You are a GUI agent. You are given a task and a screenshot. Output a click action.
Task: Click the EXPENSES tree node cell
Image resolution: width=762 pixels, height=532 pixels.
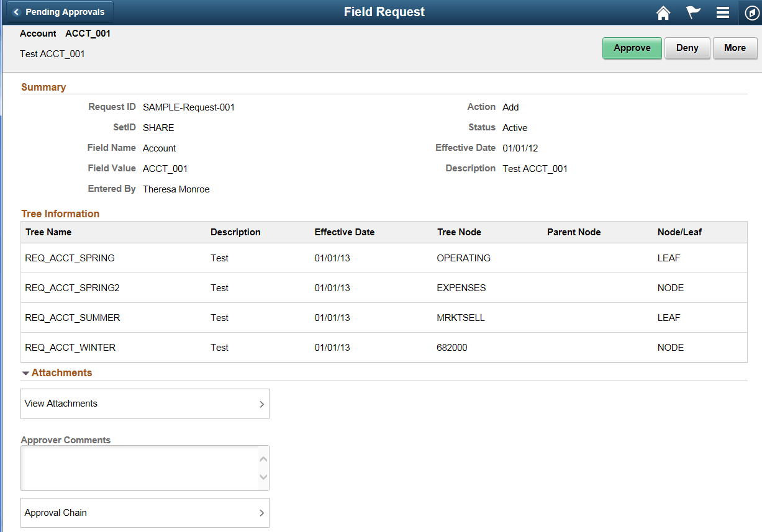tap(461, 288)
